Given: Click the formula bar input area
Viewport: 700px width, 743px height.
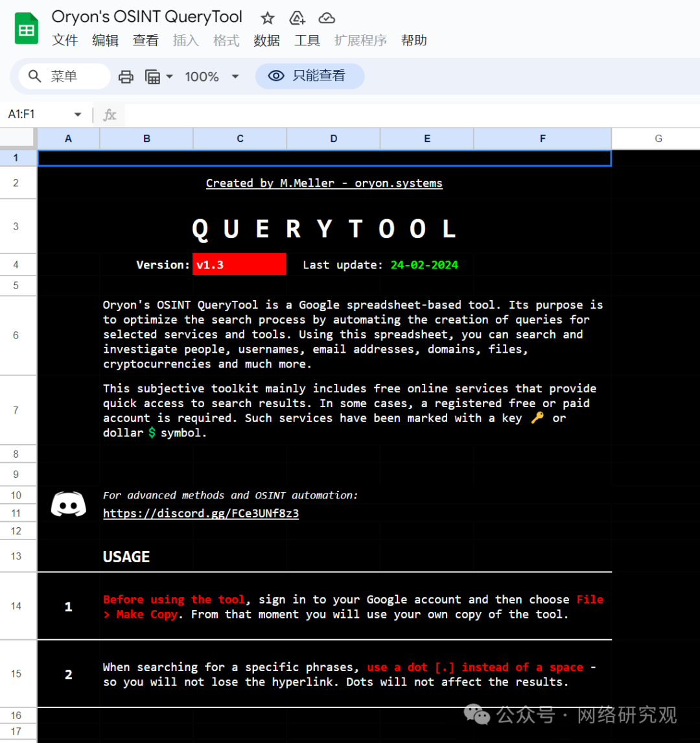Looking at the screenshot, I should [412, 115].
